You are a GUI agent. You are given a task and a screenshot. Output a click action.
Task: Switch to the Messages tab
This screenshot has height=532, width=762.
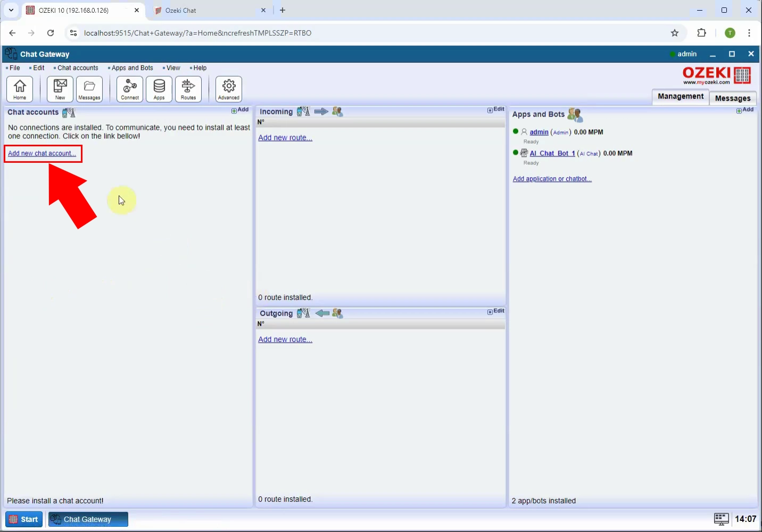733,98
